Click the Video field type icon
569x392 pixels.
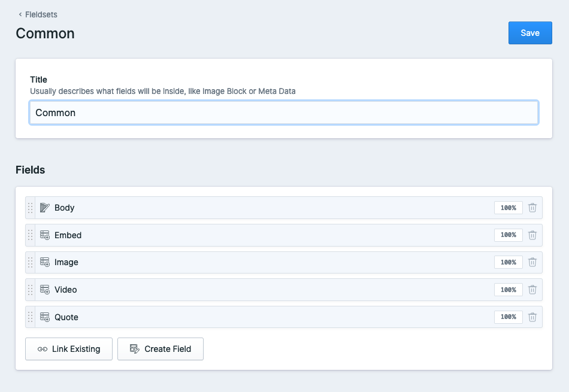point(45,290)
